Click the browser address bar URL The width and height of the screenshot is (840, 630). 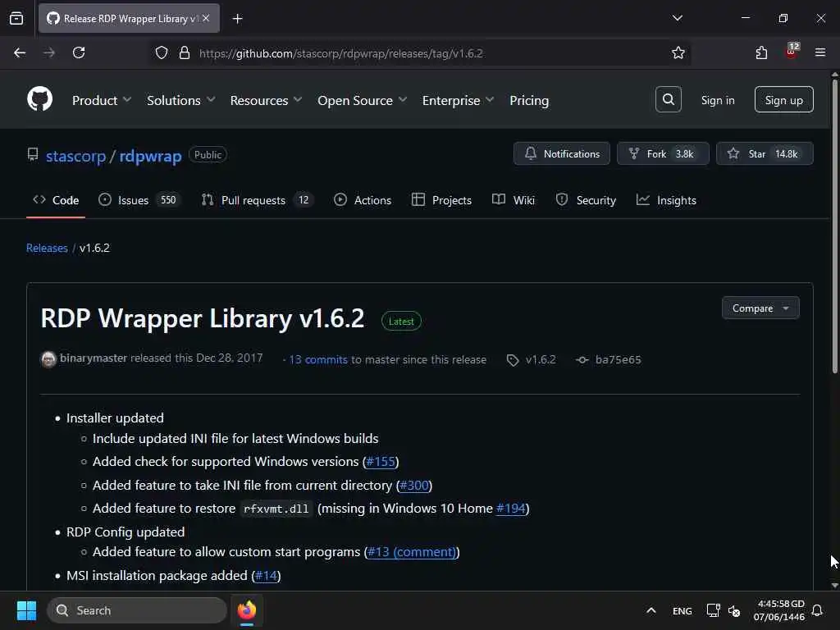point(340,53)
